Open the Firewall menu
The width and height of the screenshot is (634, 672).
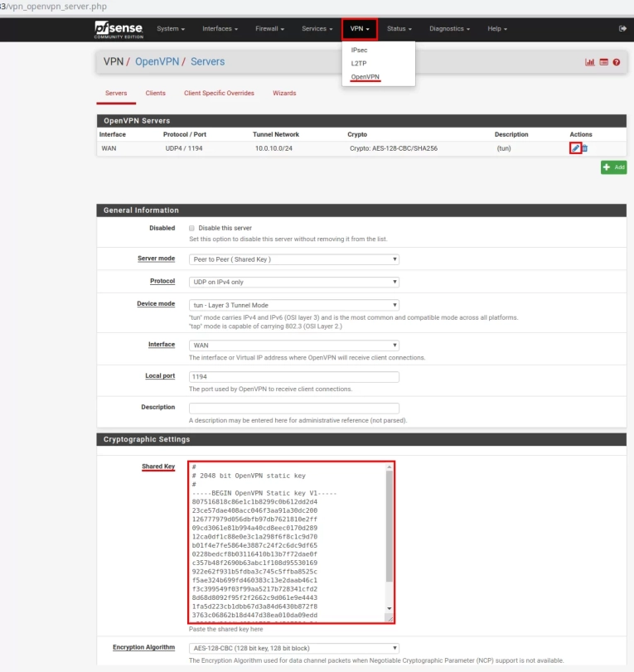269,29
